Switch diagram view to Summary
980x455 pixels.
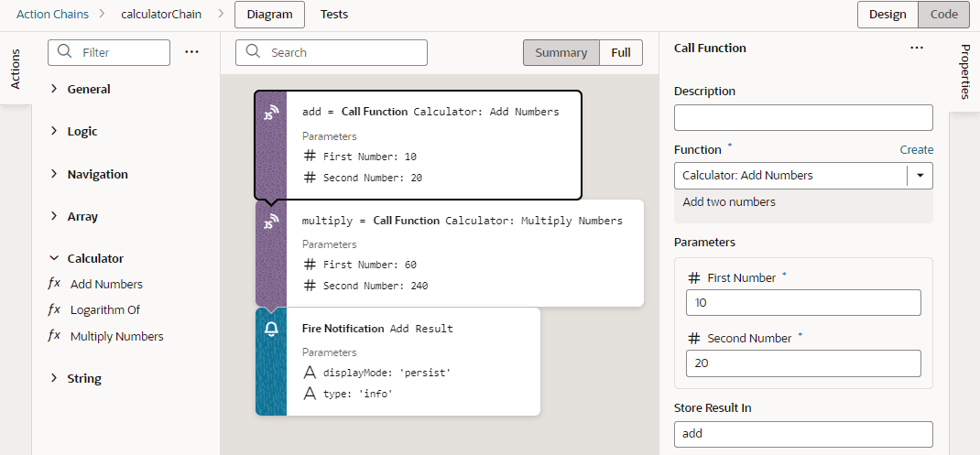[x=561, y=52]
